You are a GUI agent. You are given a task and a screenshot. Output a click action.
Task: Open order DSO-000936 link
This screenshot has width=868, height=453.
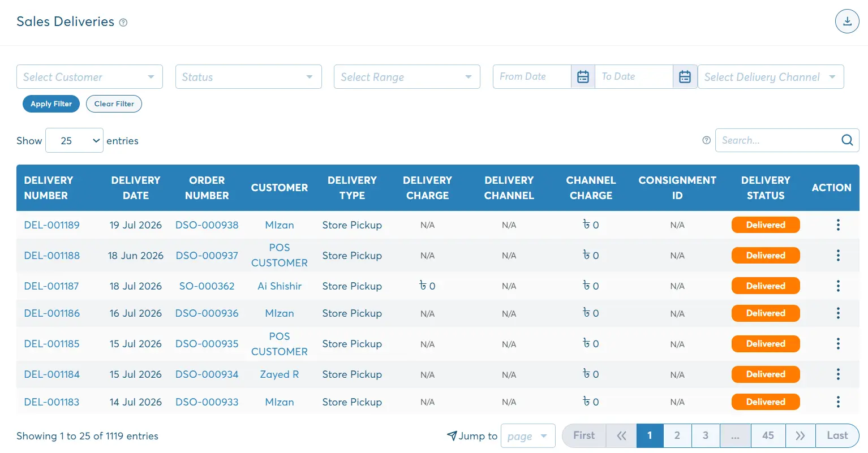pos(207,313)
